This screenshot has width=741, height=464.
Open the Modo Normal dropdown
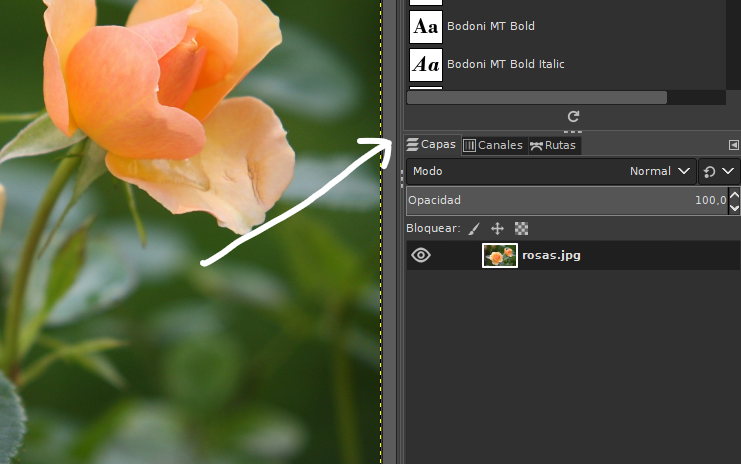coord(552,171)
